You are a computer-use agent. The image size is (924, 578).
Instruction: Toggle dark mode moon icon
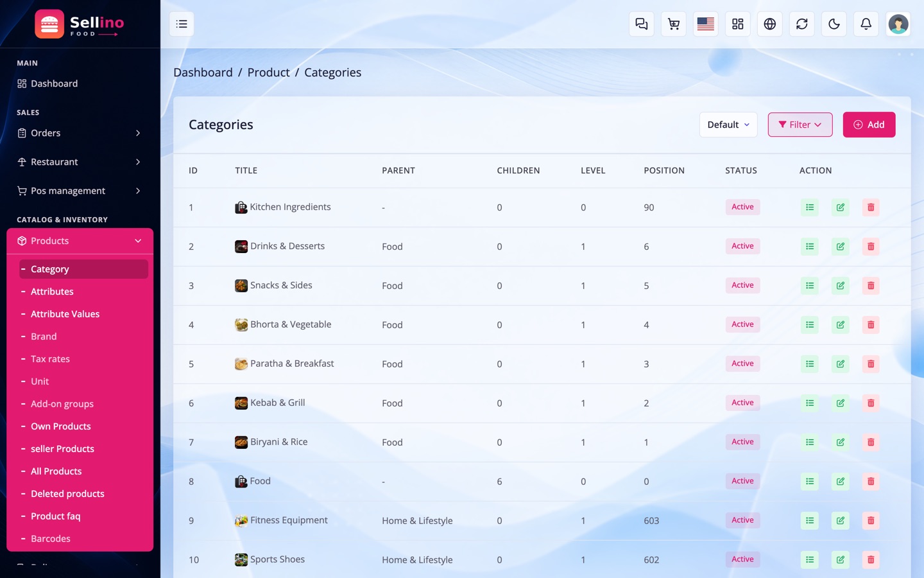coord(834,24)
